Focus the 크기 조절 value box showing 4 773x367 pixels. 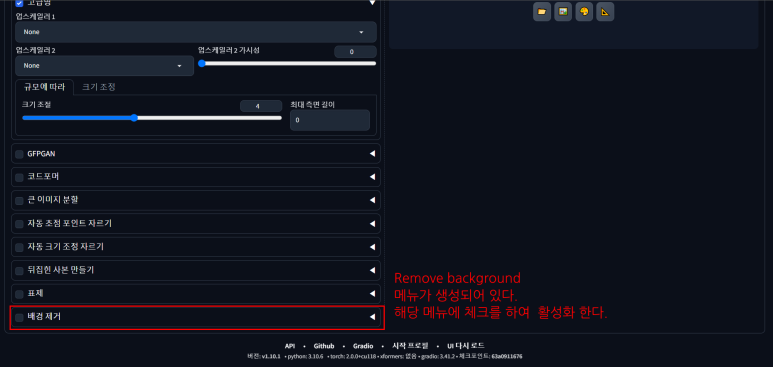point(261,106)
